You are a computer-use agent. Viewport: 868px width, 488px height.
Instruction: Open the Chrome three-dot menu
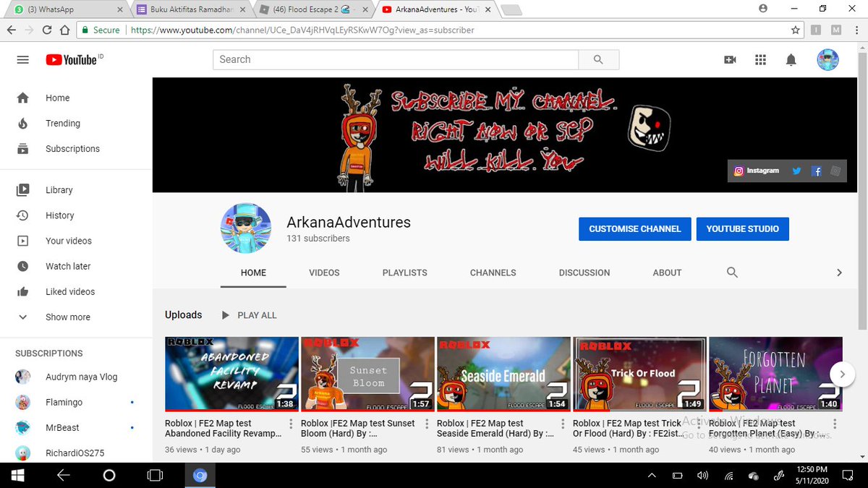(856, 30)
